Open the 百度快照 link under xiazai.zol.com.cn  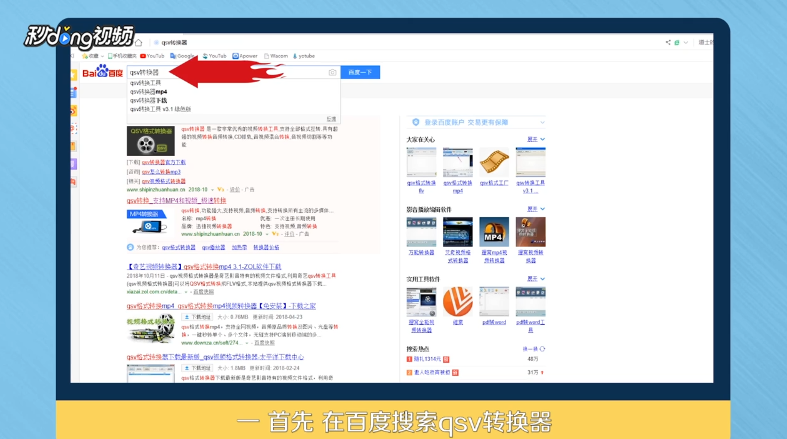pyautogui.click(x=204, y=291)
